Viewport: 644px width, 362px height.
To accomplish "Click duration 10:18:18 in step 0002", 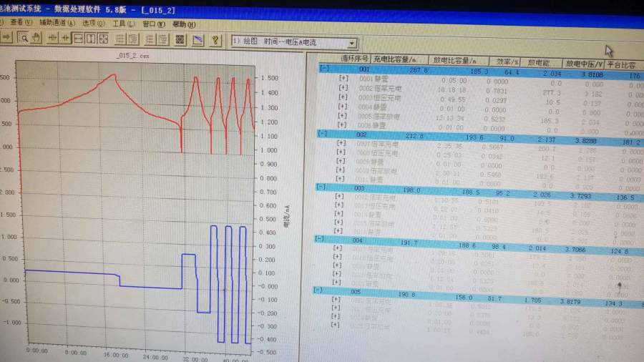I will 452,90.
